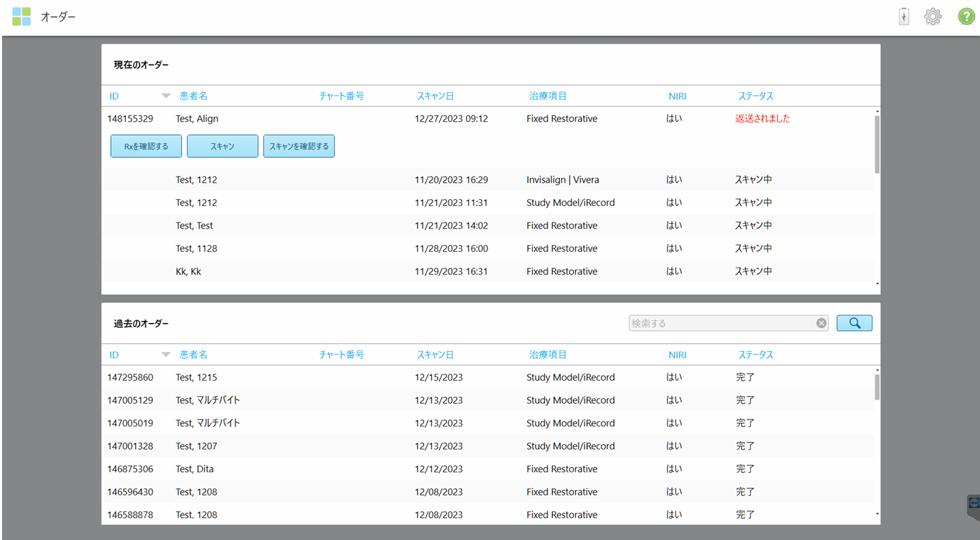Select past order 147005019
This screenshot has width=980, height=540.
(488, 423)
